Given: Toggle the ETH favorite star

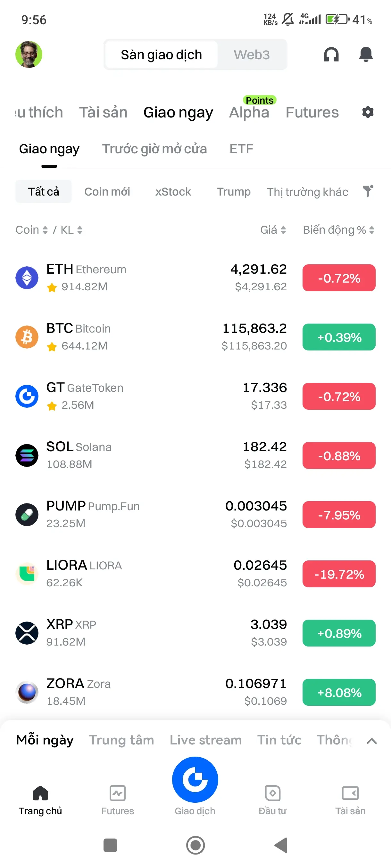Looking at the screenshot, I should (x=52, y=287).
